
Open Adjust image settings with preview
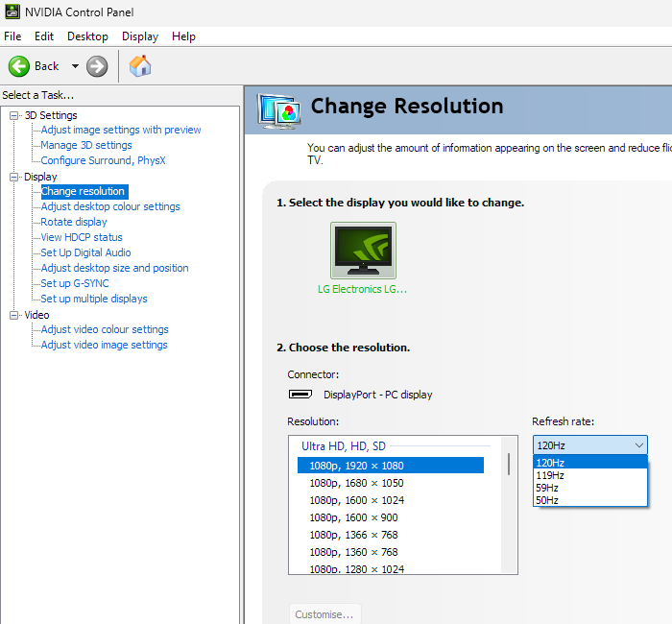click(x=121, y=130)
